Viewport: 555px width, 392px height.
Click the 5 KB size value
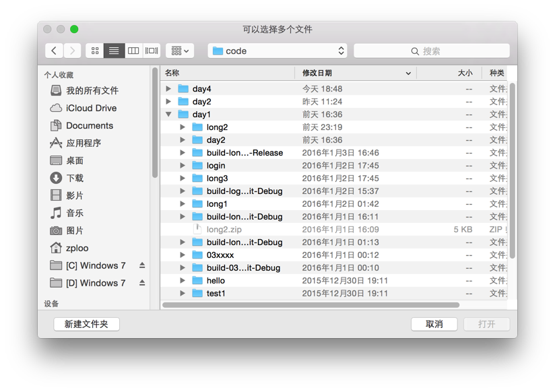(x=463, y=230)
